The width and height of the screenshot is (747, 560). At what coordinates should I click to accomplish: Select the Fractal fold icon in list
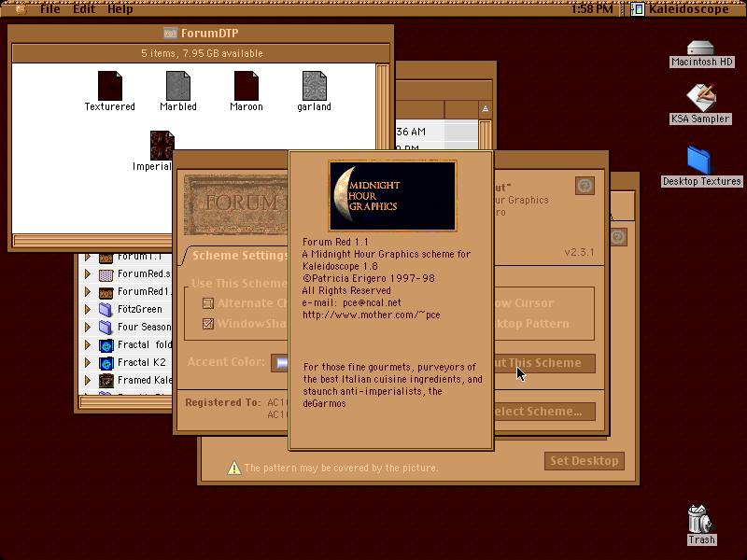[x=106, y=345]
